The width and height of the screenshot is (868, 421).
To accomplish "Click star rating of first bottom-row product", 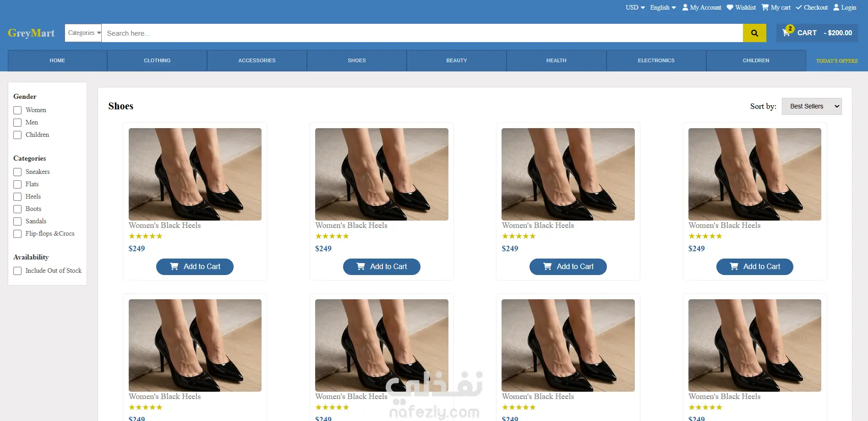I will tap(146, 407).
